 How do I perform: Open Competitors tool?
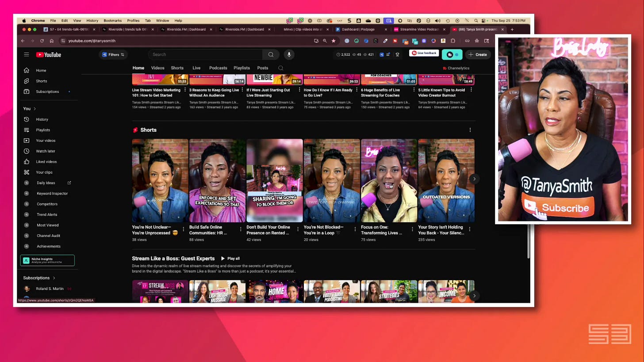pyautogui.click(x=48, y=204)
